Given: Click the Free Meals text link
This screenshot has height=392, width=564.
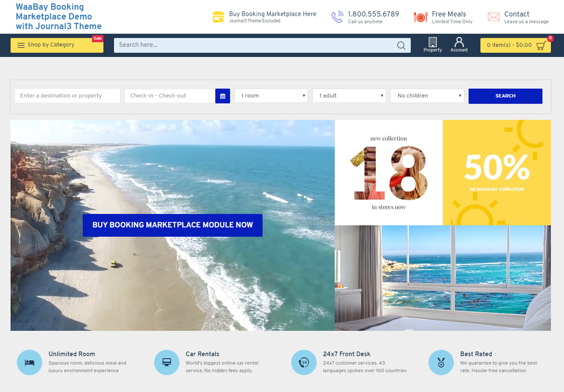Looking at the screenshot, I should click(449, 14).
